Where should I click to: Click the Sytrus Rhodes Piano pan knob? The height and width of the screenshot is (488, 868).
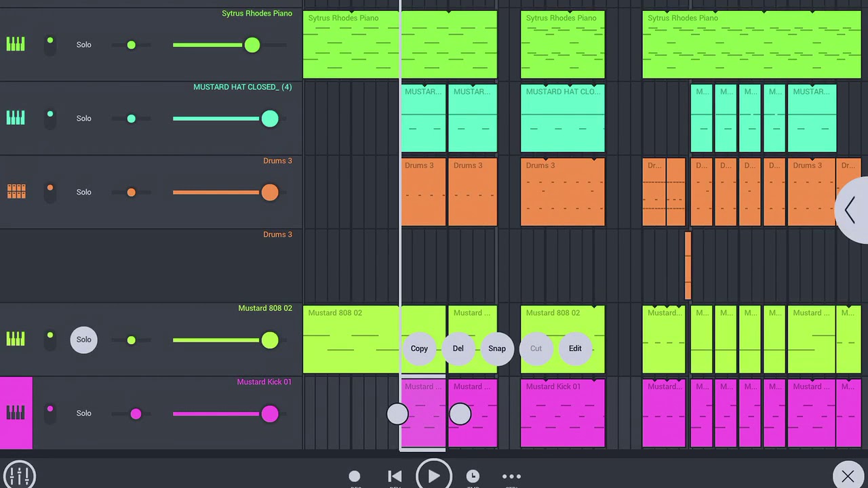click(131, 45)
